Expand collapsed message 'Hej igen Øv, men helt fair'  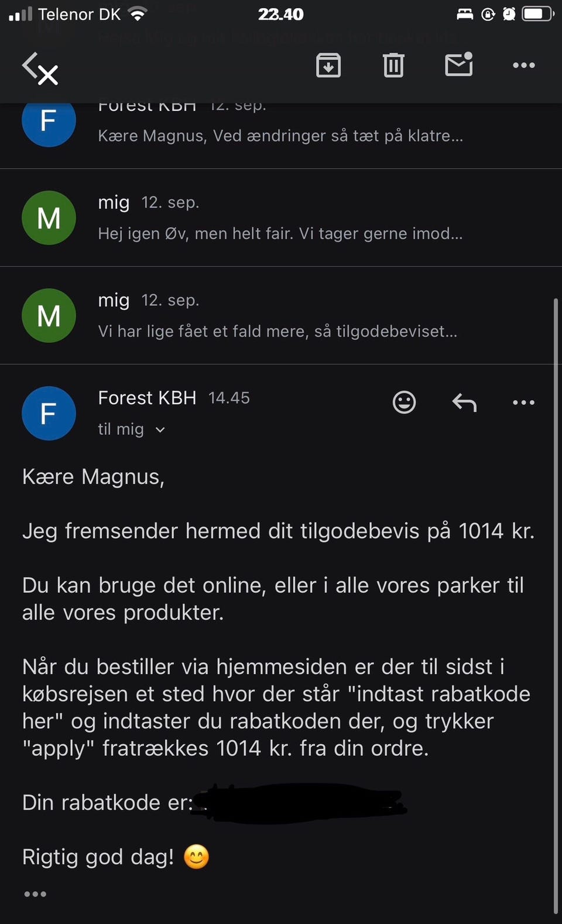click(280, 233)
